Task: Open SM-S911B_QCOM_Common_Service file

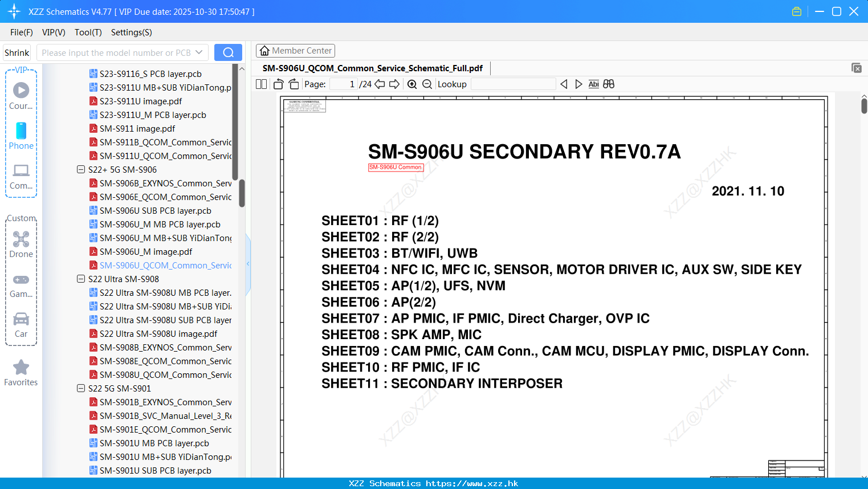Action: (x=160, y=142)
